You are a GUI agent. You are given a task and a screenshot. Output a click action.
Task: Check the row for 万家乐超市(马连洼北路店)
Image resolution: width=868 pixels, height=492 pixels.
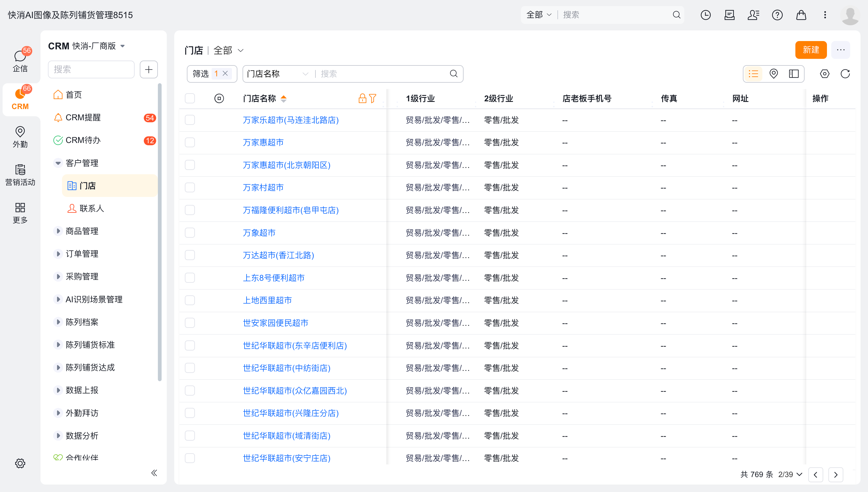[x=190, y=120]
